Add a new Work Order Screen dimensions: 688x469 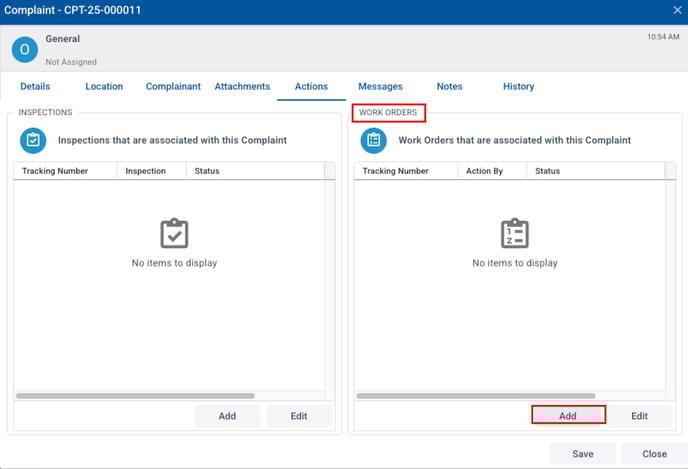[567, 416]
